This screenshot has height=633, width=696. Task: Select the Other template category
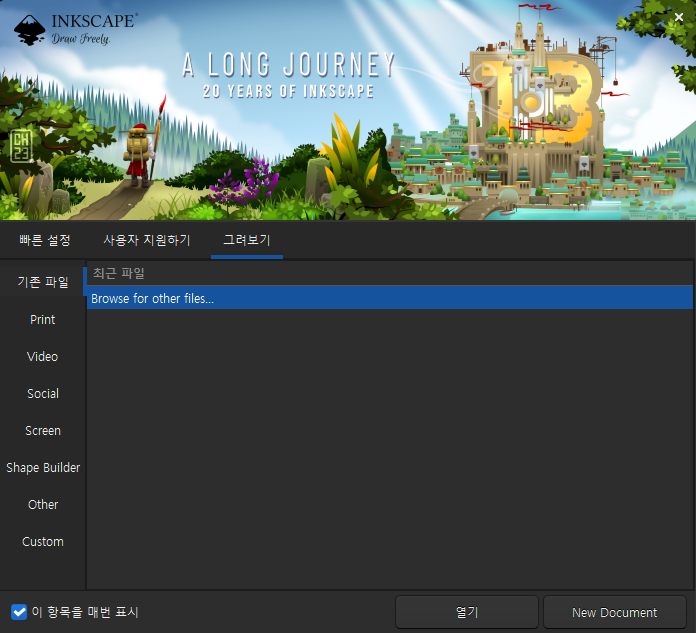(43, 505)
